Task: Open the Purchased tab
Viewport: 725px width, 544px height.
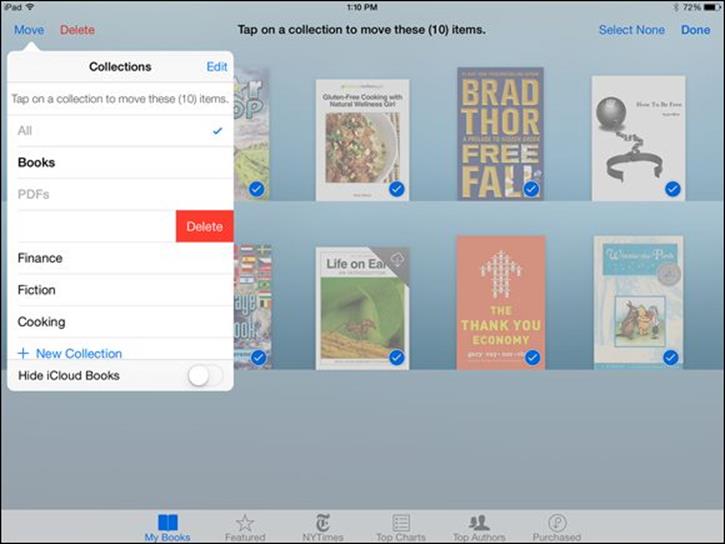Action: click(557, 528)
